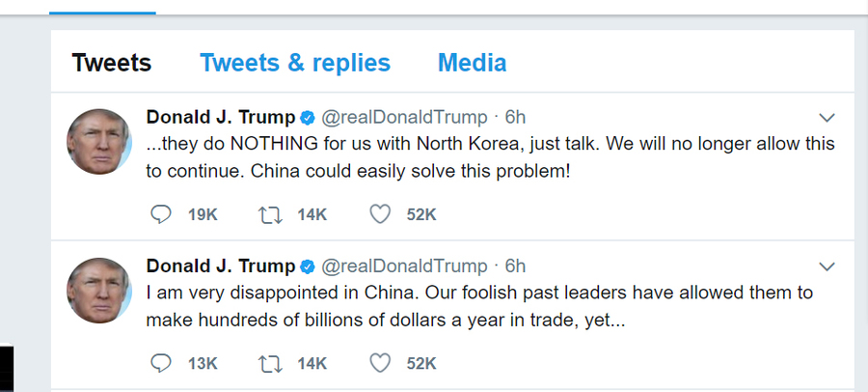Like the North Korea tweet
Screen dimensions: 868x392
(381, 214)
